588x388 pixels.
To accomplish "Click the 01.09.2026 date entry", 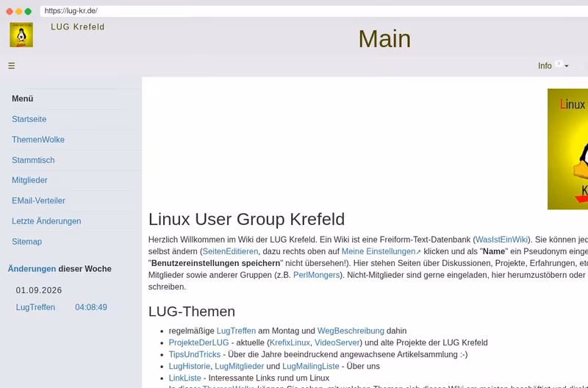I will coord(39,290).
